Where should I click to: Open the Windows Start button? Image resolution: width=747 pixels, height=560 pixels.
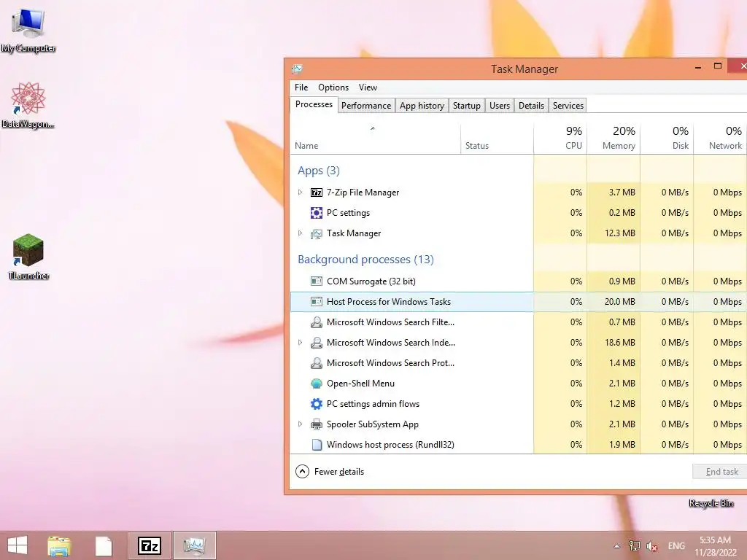18,545
